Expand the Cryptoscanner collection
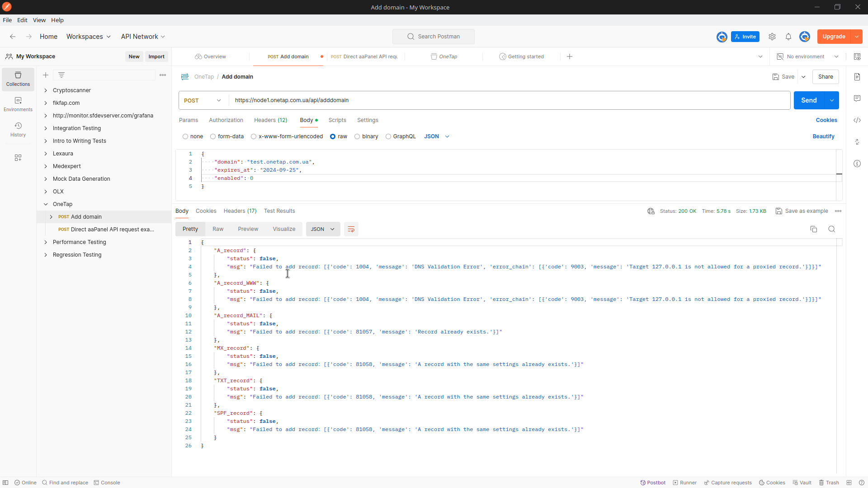Viewport: 868px width, 488px height. tap(46, 90)
